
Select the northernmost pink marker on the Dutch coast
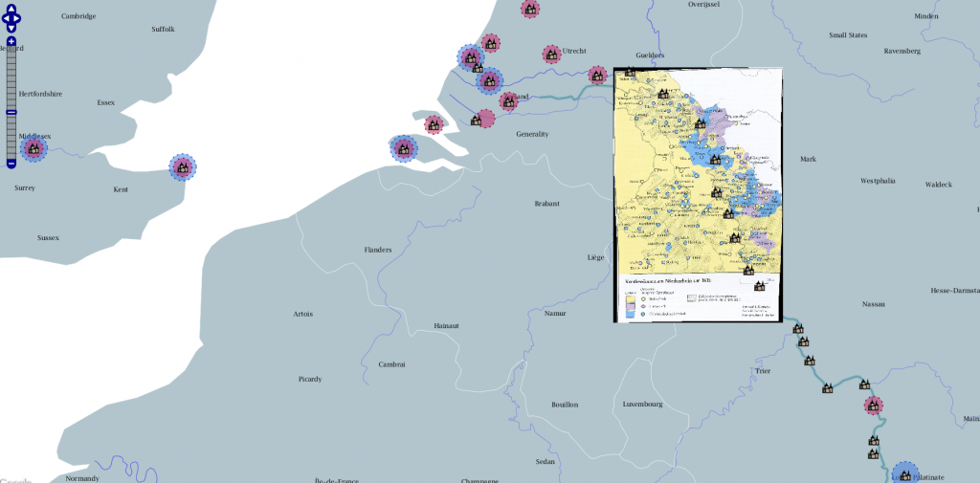491,44
